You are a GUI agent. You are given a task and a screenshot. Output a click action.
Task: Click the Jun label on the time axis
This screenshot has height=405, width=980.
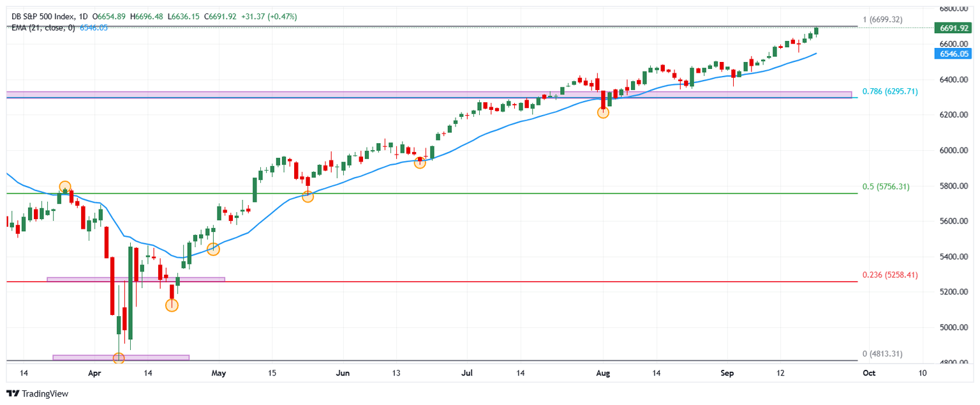point(343,372)
